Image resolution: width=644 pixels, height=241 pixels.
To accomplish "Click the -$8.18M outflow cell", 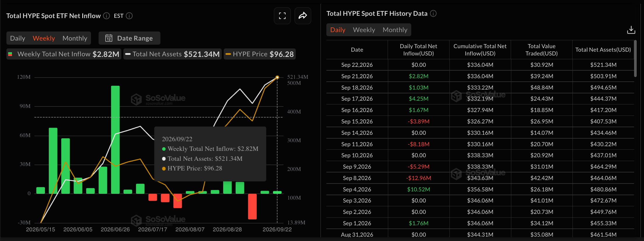I will coord(419,144).
